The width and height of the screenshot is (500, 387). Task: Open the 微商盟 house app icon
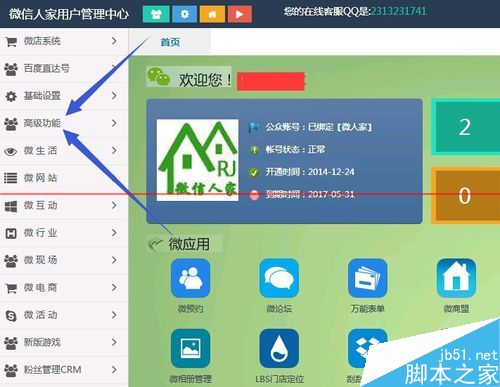tap(456, 278)
